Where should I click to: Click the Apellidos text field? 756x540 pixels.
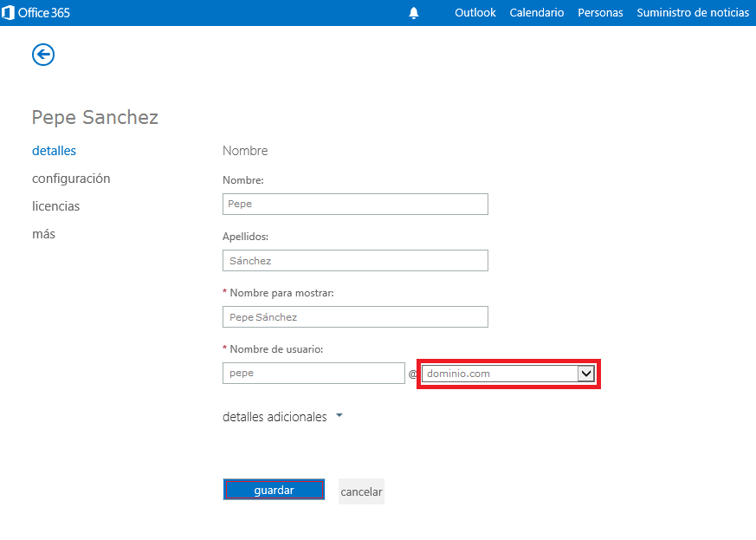click(355, 260)
